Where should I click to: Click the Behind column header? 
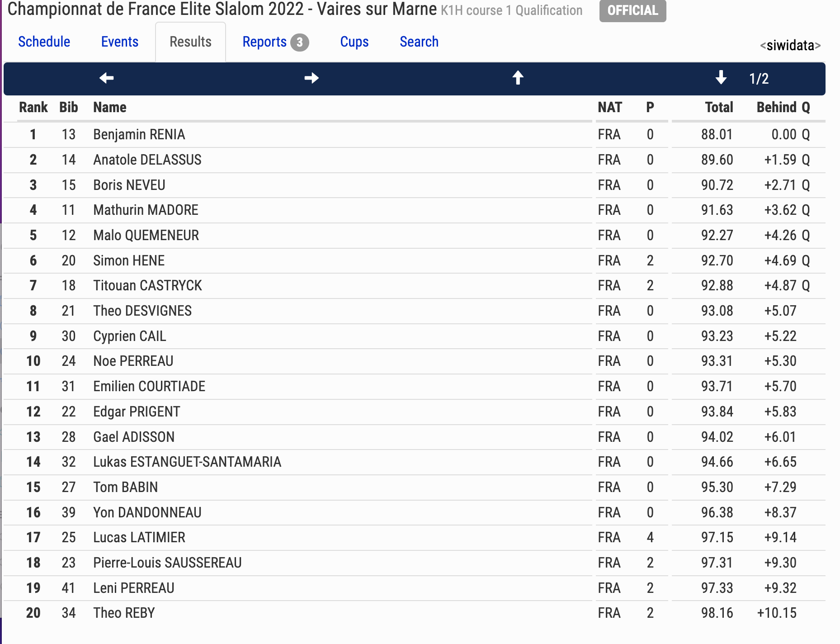[777, 107]
